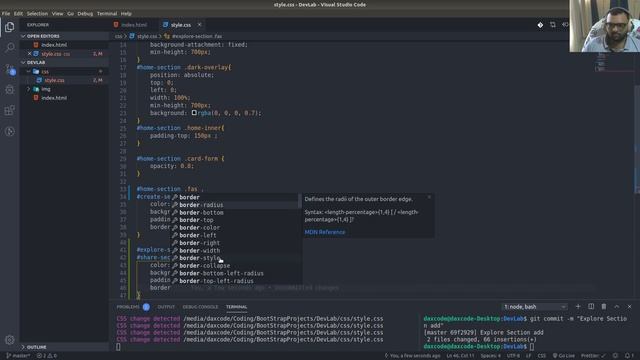Open the Help menu
This screenshot has height=360, width=640.
[x=126, y=13]
